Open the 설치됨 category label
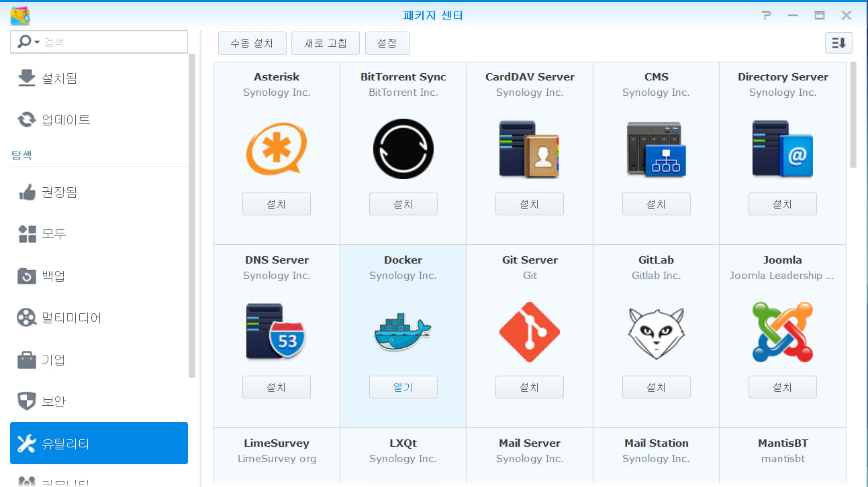 point(60,78)
